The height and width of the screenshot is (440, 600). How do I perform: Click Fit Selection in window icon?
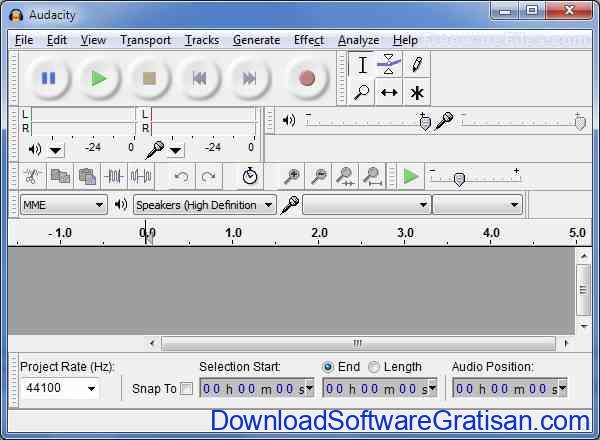pos(346,176)
